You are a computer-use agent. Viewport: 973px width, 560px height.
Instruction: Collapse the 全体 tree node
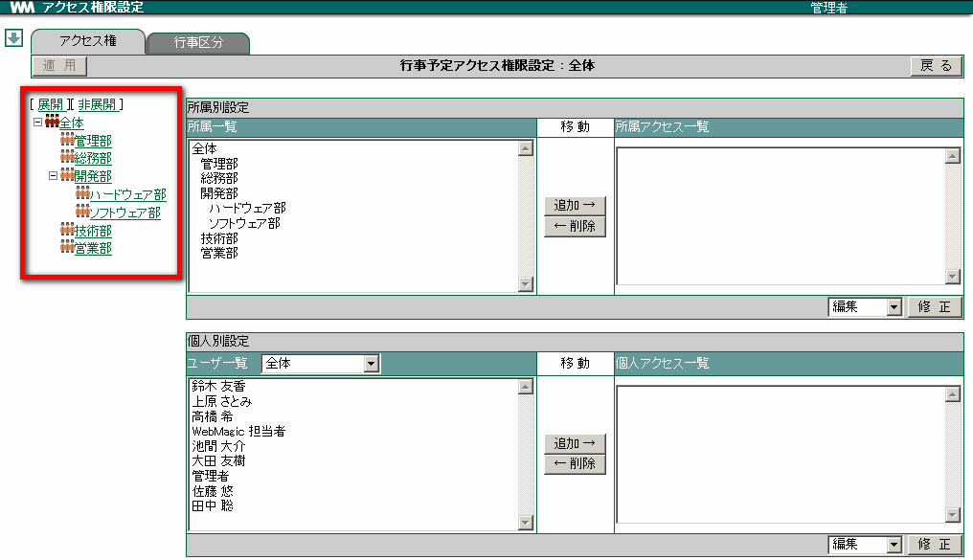click(x=38, y=123)
